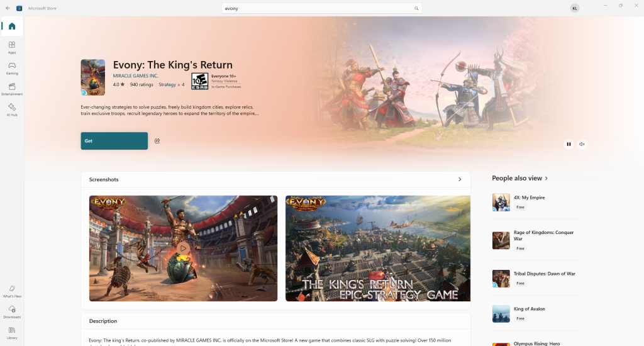Open the AI Hub sidebar icon

click(12, 109)
